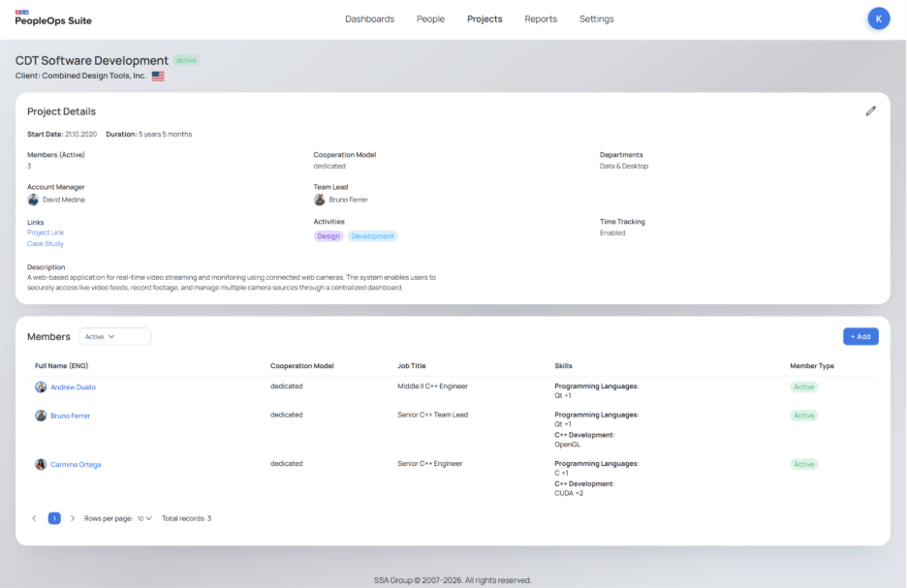Open the user avatar K menu

[878, 18]
